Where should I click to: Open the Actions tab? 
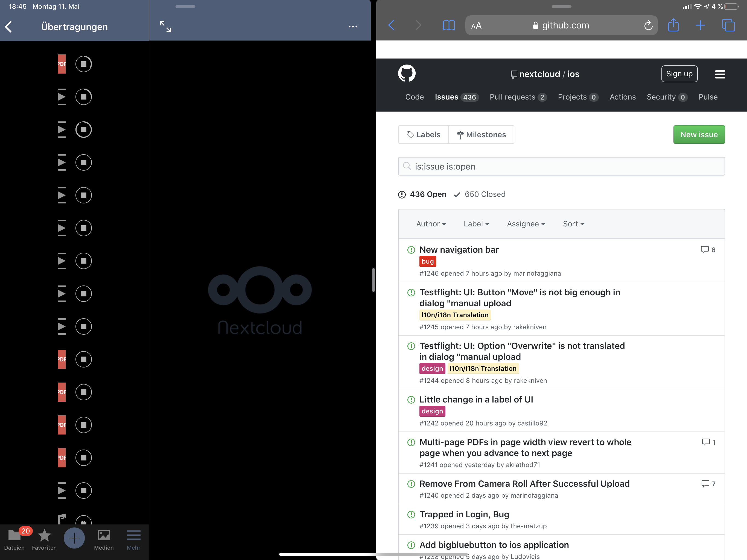click(622, 97)
